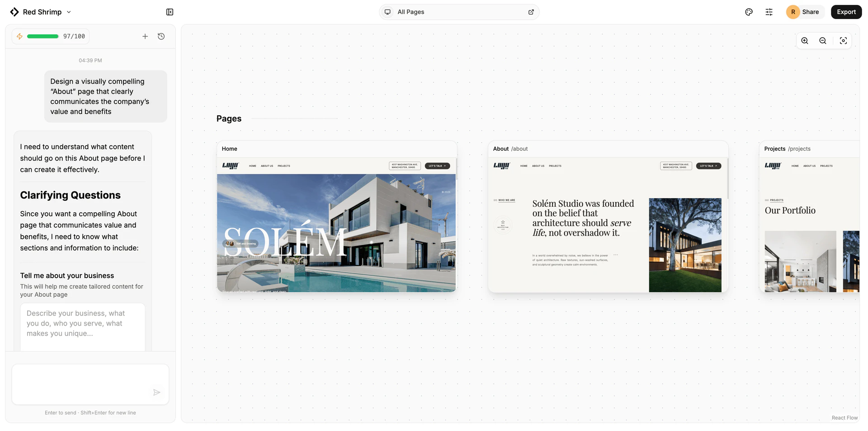868x431 pixels.
Task: Zoom in on the canvas
Action: coord(805,40)
